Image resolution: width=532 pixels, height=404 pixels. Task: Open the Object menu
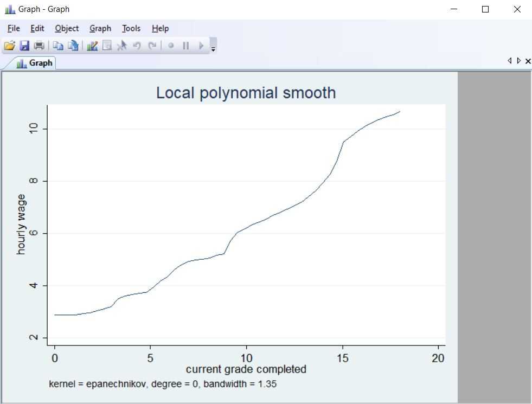click(x=66, y=28)
